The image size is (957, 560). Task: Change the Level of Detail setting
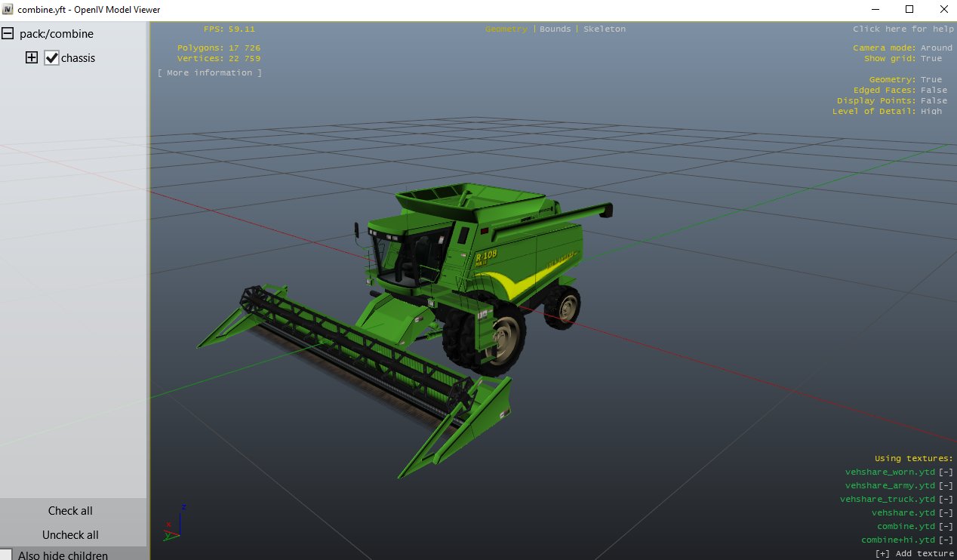(931, 111)
